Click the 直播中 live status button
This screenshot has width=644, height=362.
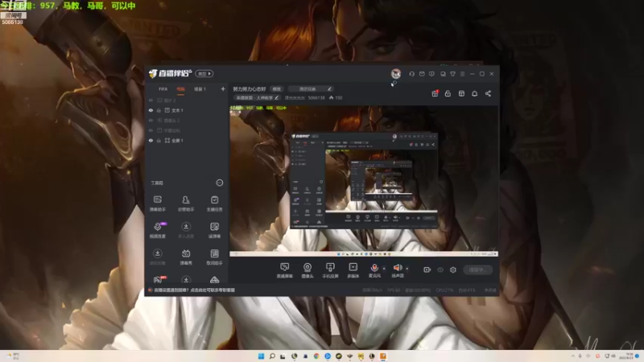tap(477, 269)
